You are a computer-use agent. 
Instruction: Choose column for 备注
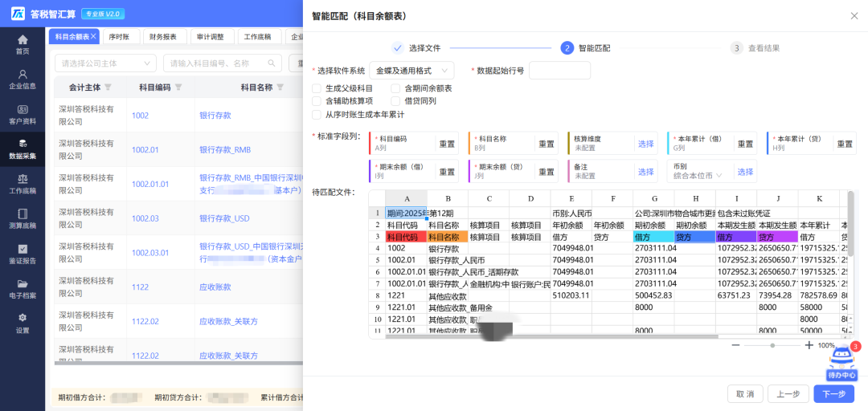[x=646, y=172]
